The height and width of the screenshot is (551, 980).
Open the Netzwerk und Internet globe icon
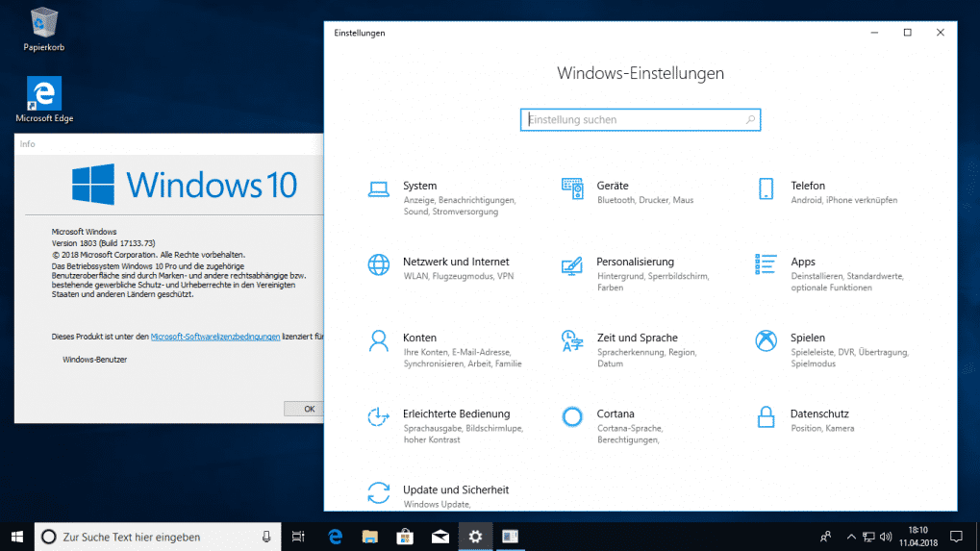[378, 264]
